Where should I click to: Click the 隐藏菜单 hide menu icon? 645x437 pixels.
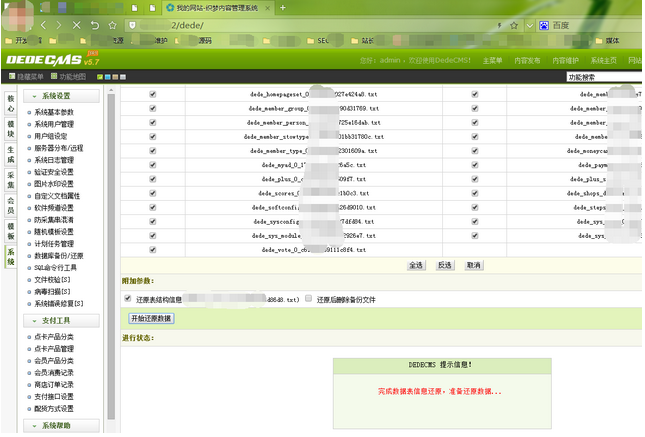click(28, 76)
